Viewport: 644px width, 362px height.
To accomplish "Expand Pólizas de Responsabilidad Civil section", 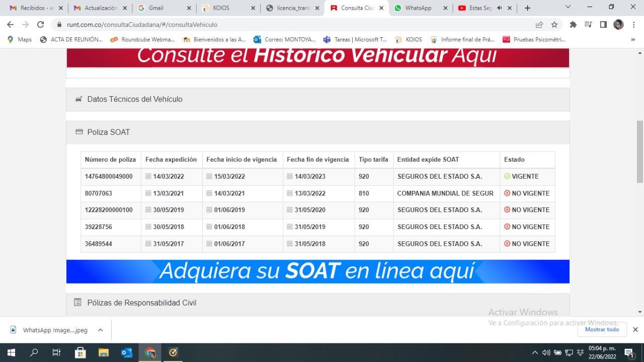I will tap(141, 303).
